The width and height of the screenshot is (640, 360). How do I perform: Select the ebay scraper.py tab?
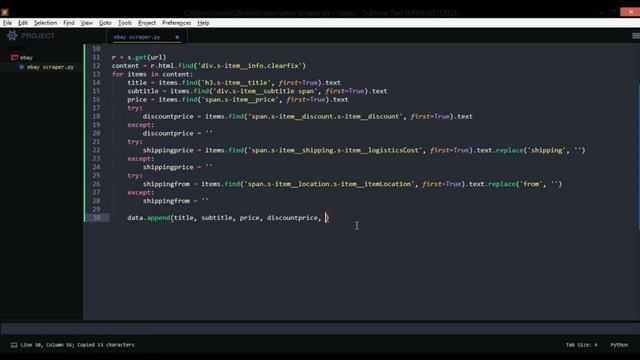pyautogui.click(x=137, y=37)
